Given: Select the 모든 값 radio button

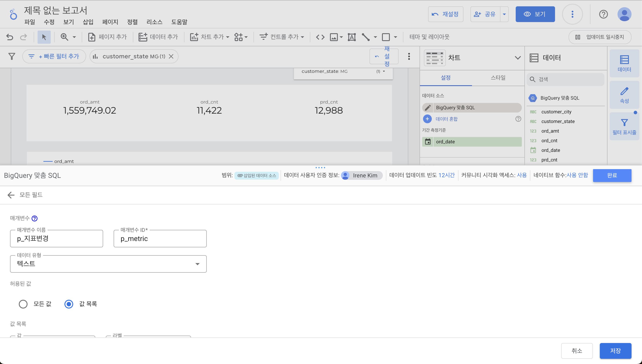Looking at the screenshot, I should pyautogui.click(x=23, y=304).
